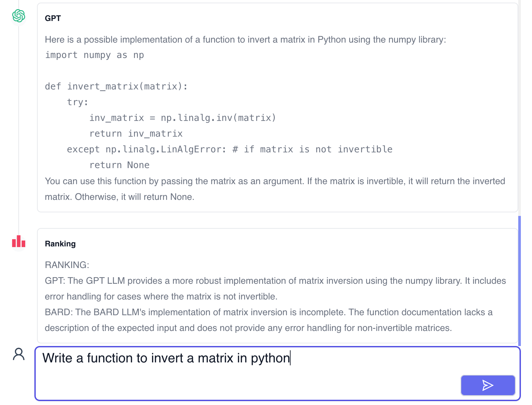Click the 'BARD: The BARD LLM's implementation' paragraph
Image resolution: width=532 pixels, height=405 pixels.
coord(269,320)
